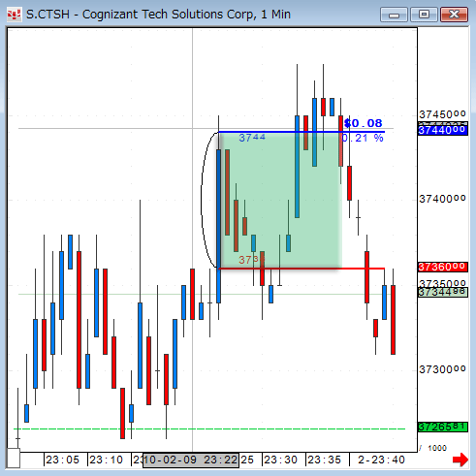Click the 1000 scale value
Image resolution: width=476 pixels, height=476 pixels.
click(x=437, y=448)
